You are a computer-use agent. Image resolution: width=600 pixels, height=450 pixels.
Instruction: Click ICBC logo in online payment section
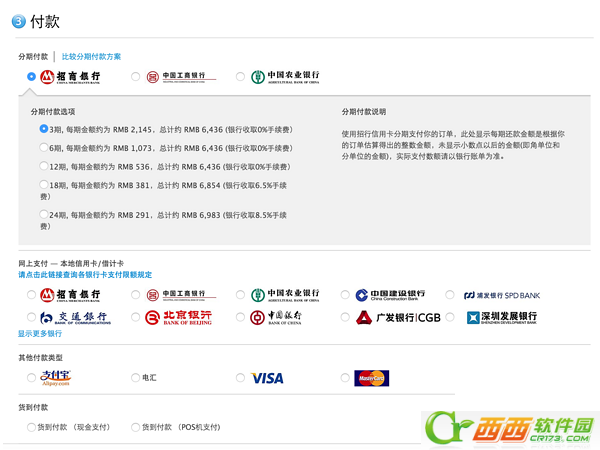181,295
